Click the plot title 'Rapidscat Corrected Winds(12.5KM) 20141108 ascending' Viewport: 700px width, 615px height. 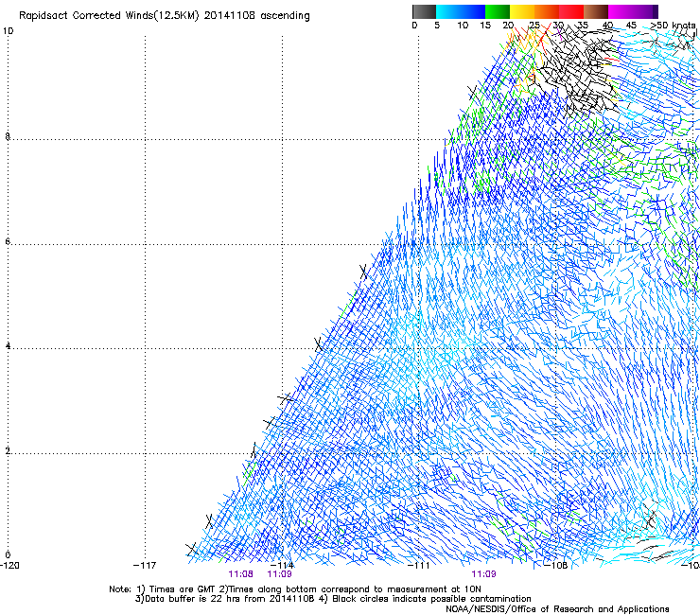pos(165,16)
